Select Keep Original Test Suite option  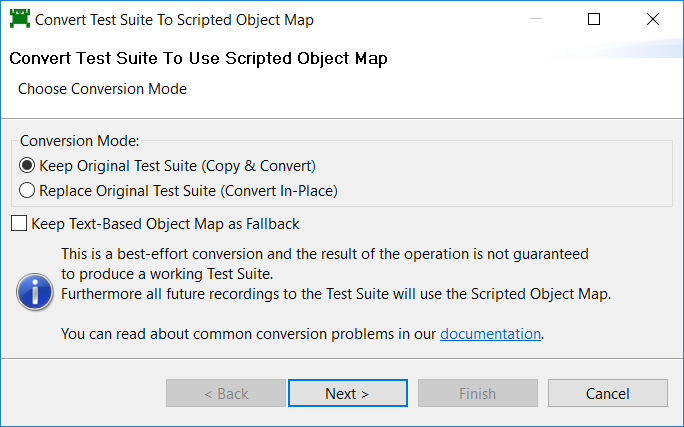(x=27, y=166)
